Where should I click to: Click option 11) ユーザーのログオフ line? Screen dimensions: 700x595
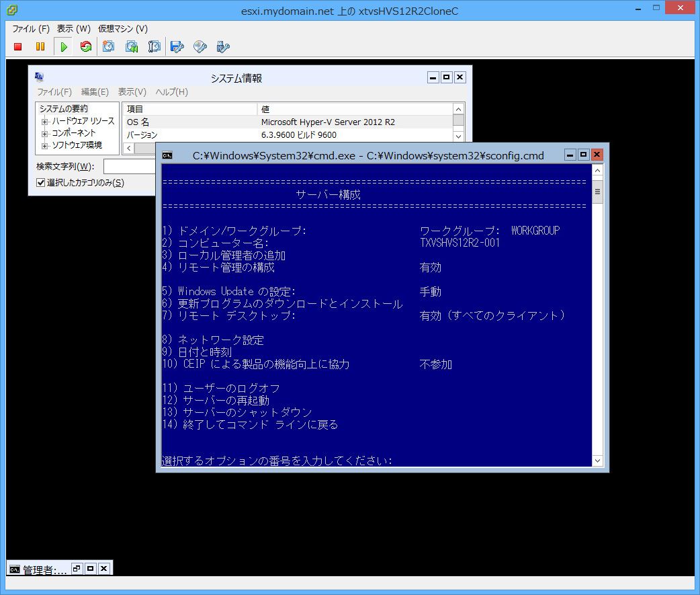click(x=221, y=388)
